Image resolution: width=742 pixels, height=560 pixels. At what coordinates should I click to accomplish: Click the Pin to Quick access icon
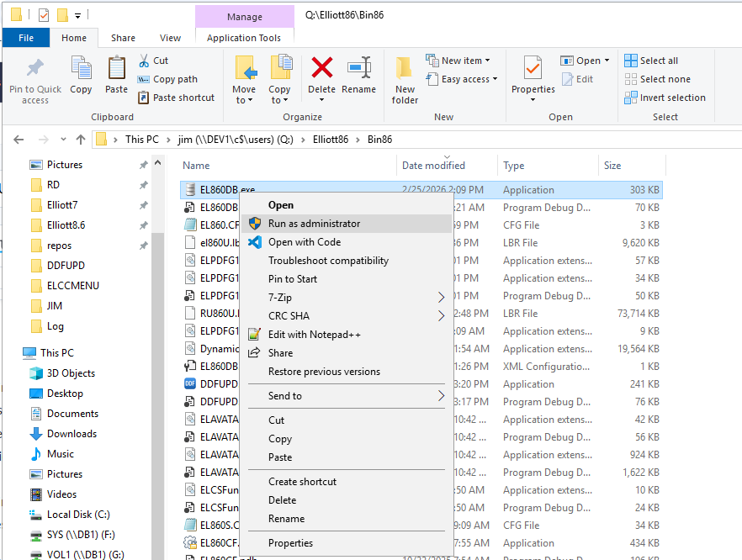[35, 70]
